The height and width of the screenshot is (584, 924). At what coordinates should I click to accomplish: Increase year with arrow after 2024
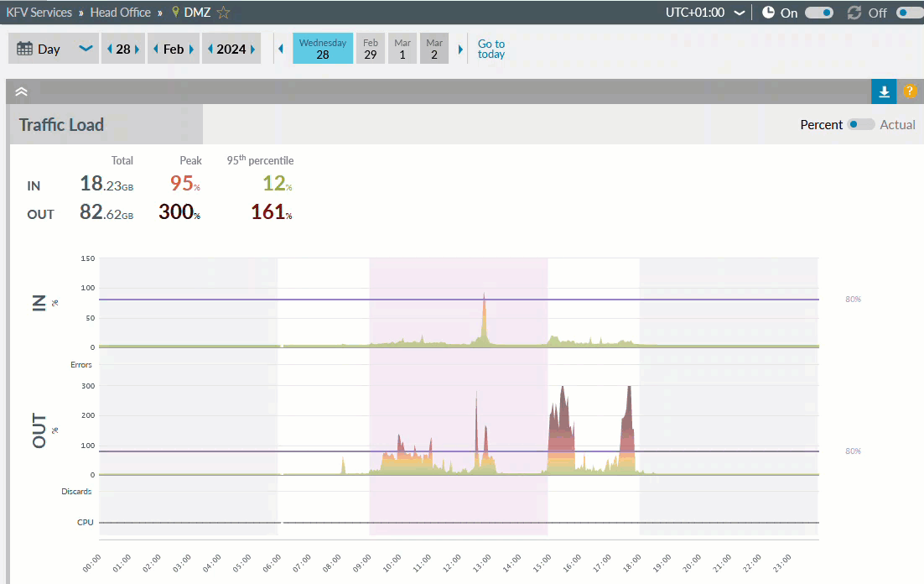(254, 49)
